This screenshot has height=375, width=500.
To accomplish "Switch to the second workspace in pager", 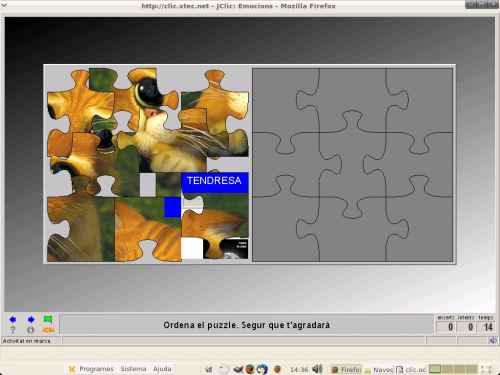I will click(x=447, y=369).
